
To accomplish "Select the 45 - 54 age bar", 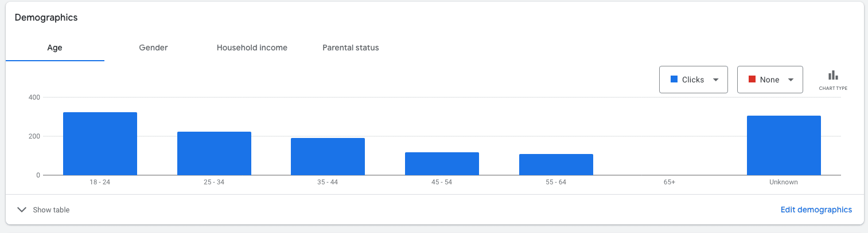I will (442, 164).
